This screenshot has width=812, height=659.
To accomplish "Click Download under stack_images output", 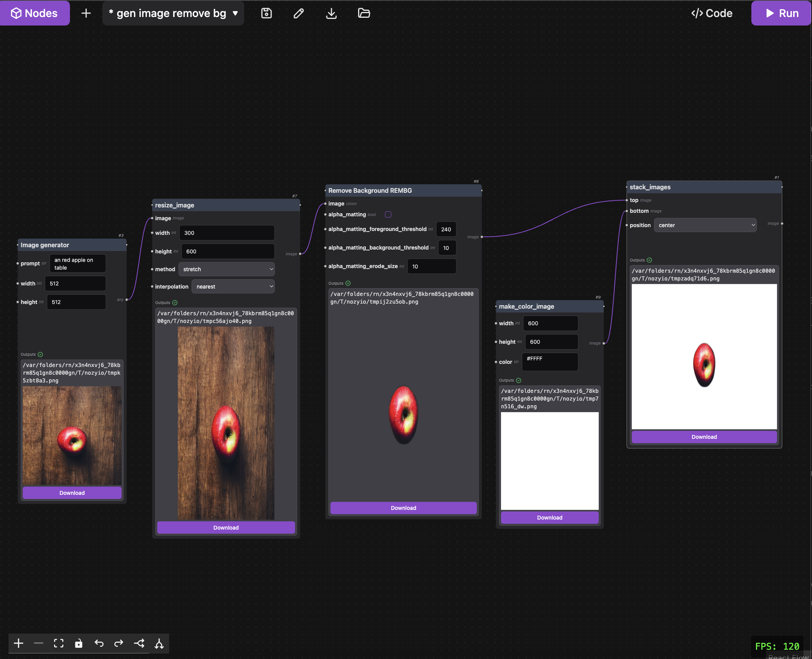I will click(704, 437).
